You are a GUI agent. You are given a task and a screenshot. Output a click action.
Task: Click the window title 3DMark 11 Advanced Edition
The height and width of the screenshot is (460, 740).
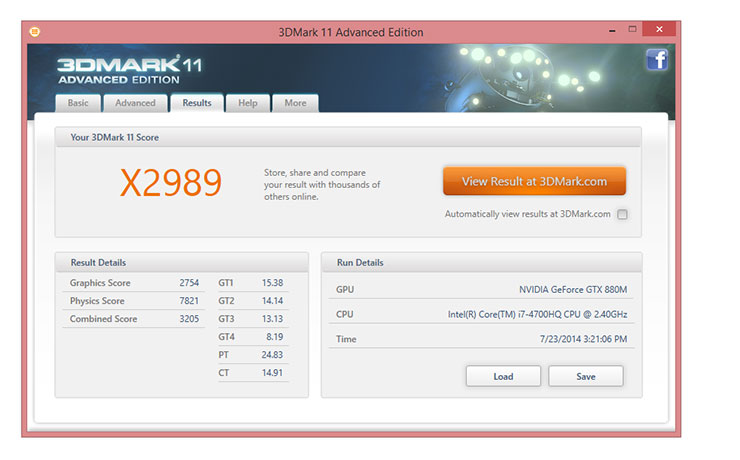tap(351, 32)
